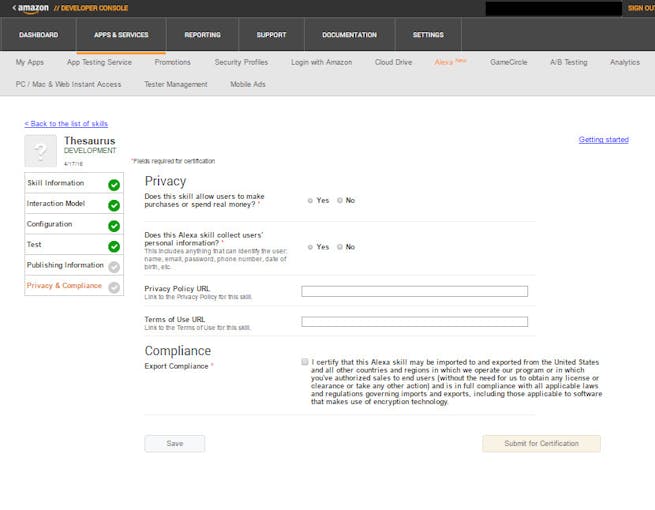Open Tester Management
The height and width of the screenshot is (510, 655).
click(x=176, y=84)
